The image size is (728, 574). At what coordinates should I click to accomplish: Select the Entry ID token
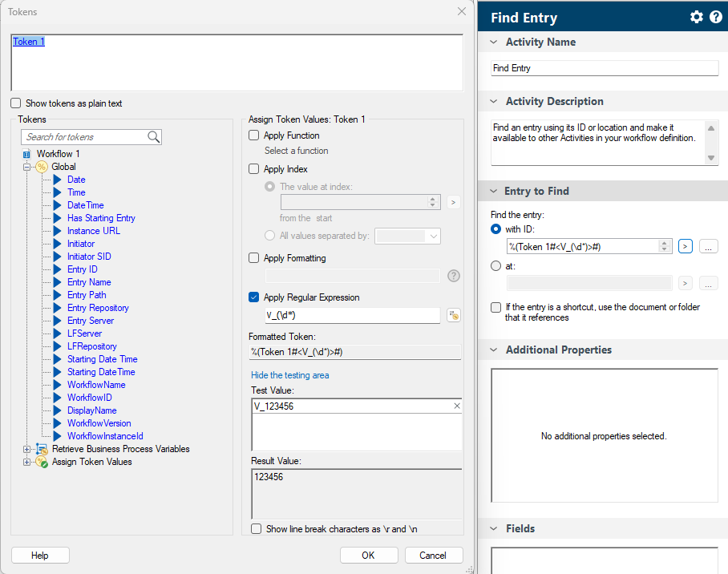[x=82, y=269]
